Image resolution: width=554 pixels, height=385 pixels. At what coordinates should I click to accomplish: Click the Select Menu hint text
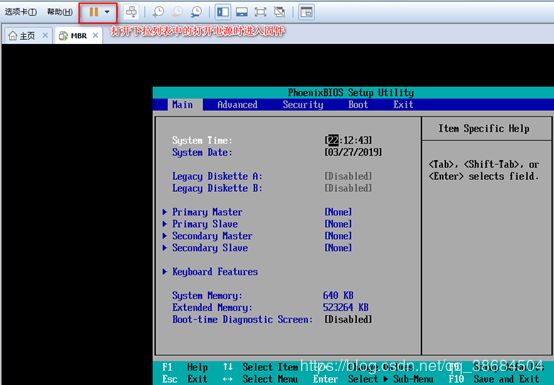(270, 379)
